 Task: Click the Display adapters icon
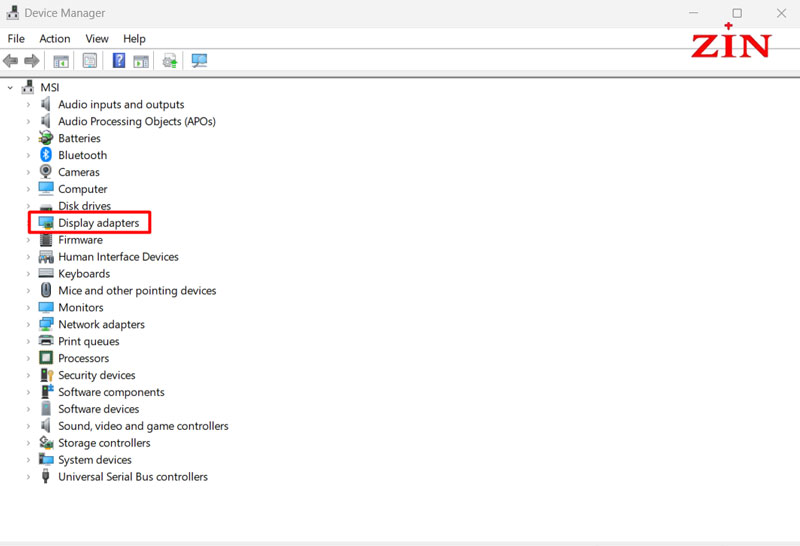(x=46, y=222)
